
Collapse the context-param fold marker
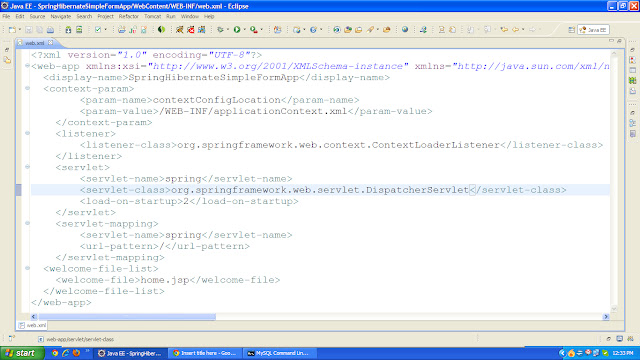[27, 88]
